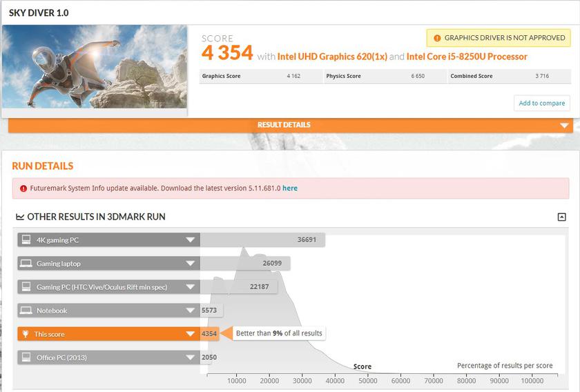
Task: Expand the Notebook result dropdown arrow
Action: (190, 311)
